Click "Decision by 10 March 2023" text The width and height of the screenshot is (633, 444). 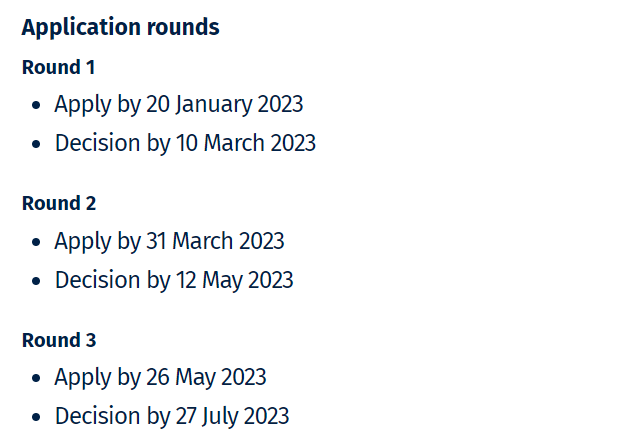[185, 143]
